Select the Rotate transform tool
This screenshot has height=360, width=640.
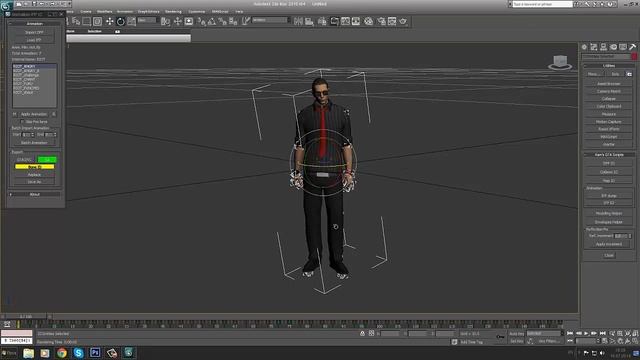120,21
